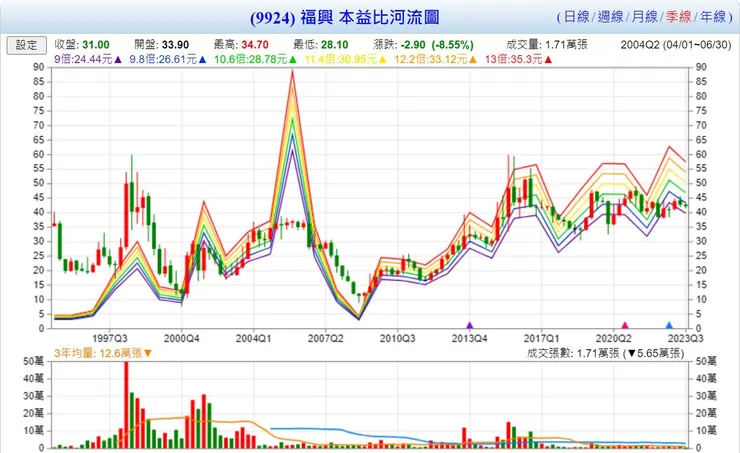Click the 11.4倍:30.95元 legend label
740x453 pixels.
(x=341, y=59)
